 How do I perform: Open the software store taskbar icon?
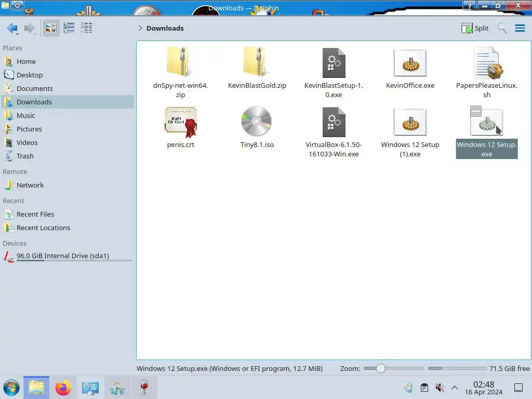tap(117, 388)
